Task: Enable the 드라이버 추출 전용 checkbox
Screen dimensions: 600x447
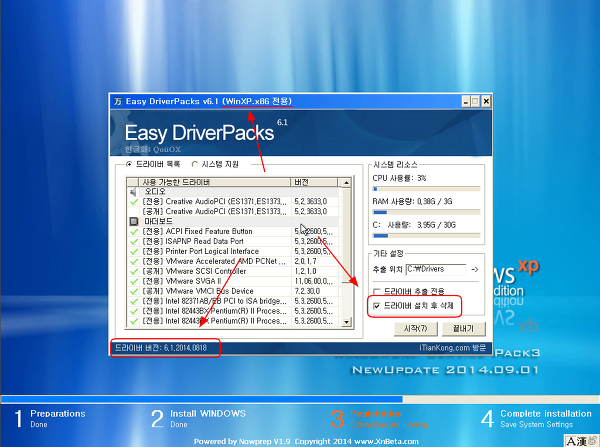Action: (x=377, y=292)
